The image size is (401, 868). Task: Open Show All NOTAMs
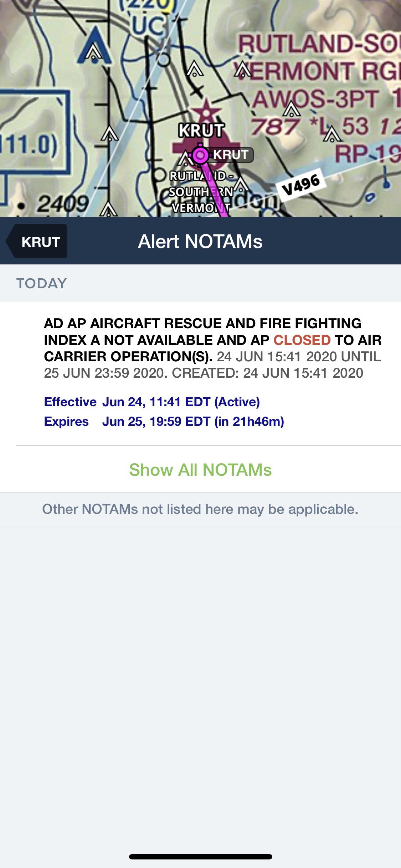tap(200, 470)
